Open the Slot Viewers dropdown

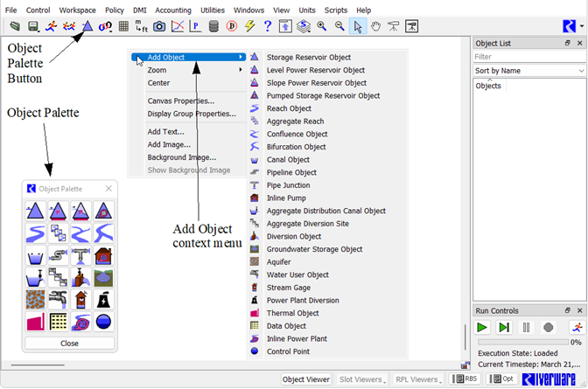coord(362,379)
